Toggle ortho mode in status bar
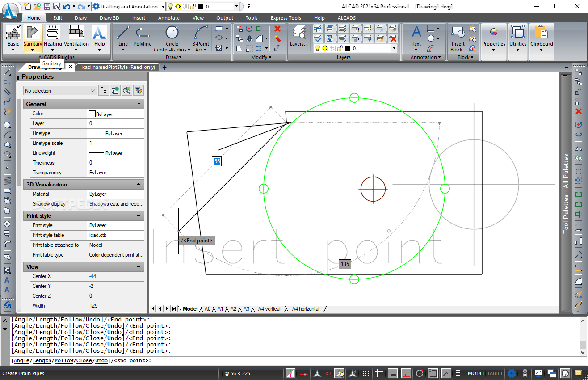Viewport: 588px width, 380px height. point(406,373)
